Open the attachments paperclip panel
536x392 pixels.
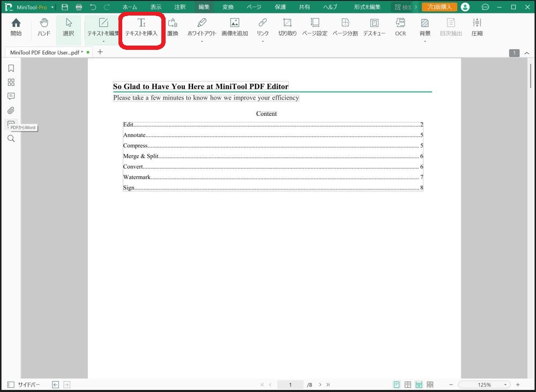[11, 110]
